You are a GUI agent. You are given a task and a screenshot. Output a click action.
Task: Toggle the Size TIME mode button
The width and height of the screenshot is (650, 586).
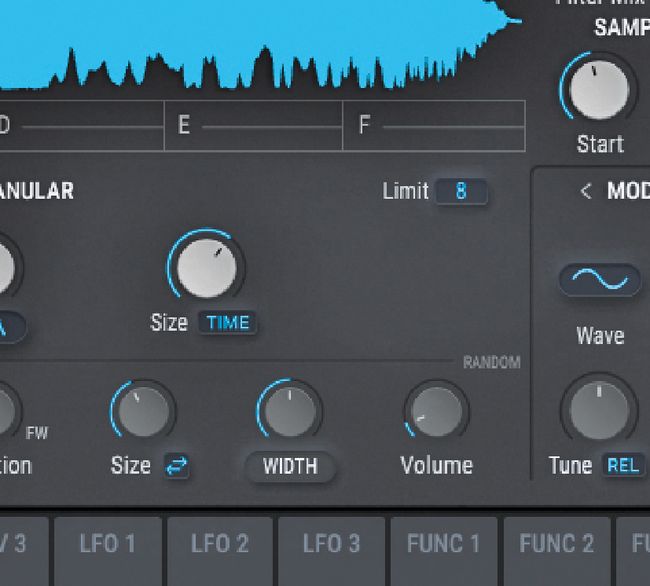tap(228, 322)
